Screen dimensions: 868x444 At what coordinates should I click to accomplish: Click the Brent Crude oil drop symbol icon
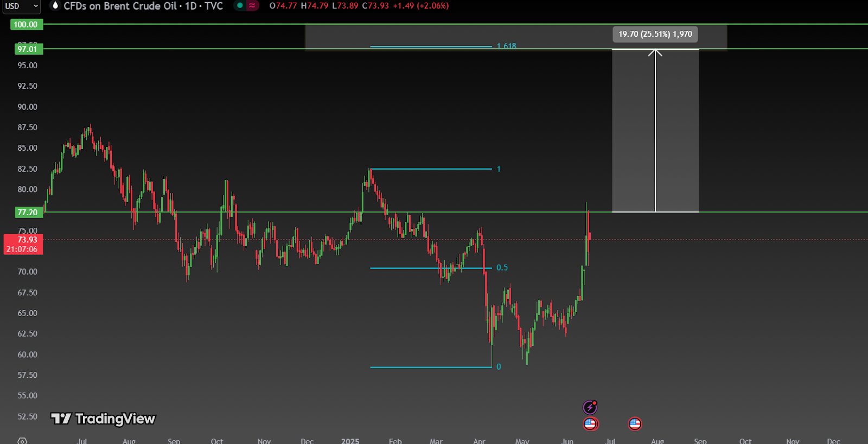pyautogui.click(x=55, y=5)
